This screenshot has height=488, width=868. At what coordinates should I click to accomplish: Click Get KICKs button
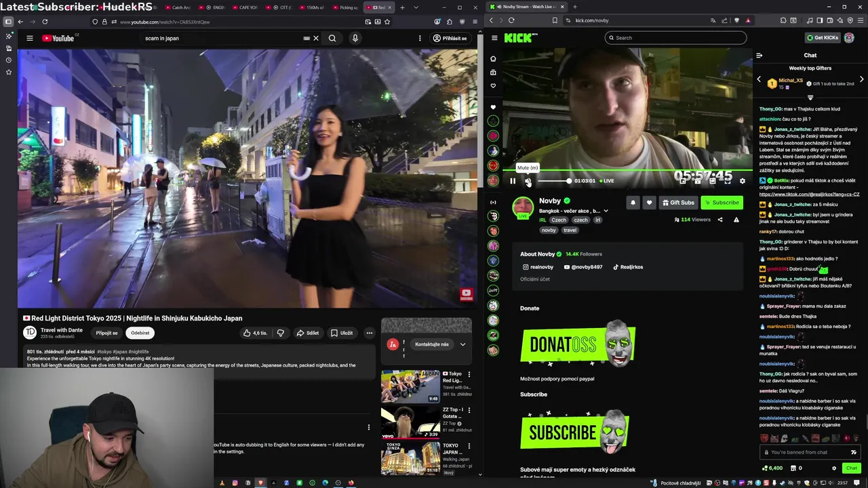pyautogui.click(x=822, y=38)
